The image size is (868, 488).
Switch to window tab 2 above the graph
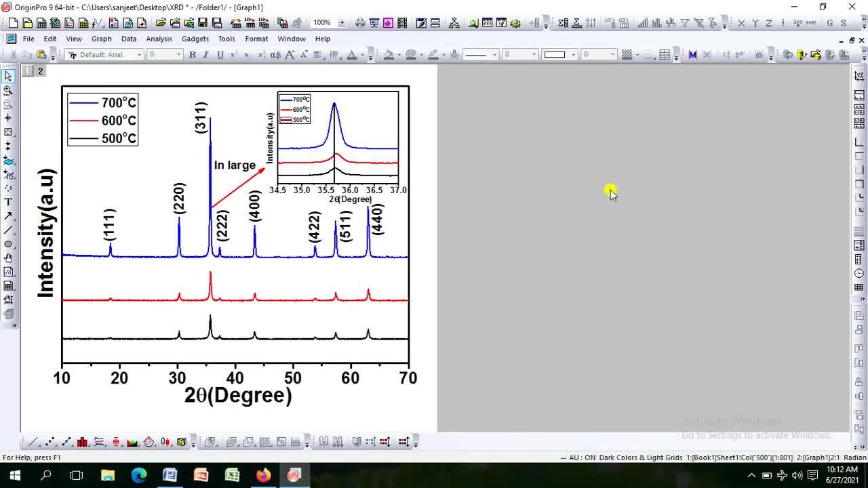coord(40,70)
